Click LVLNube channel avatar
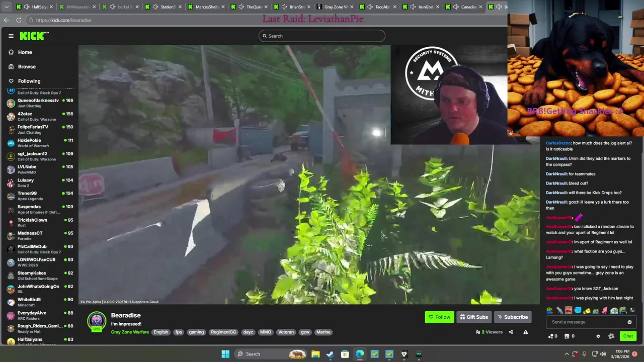Image resolution: width=644 pixels, height=362 pixels. (x=11, y=169)
